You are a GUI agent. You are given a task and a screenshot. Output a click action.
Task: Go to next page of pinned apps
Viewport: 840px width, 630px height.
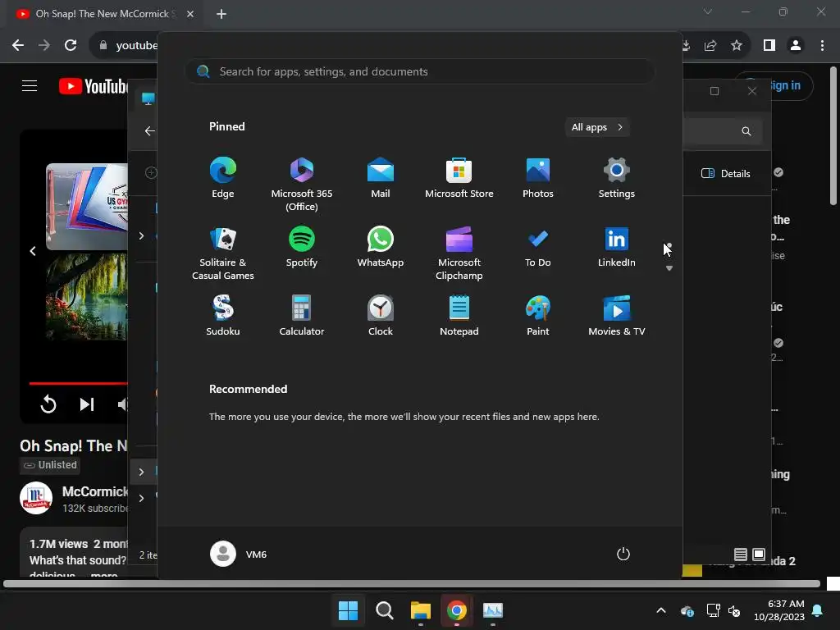[x=669, y=268]
